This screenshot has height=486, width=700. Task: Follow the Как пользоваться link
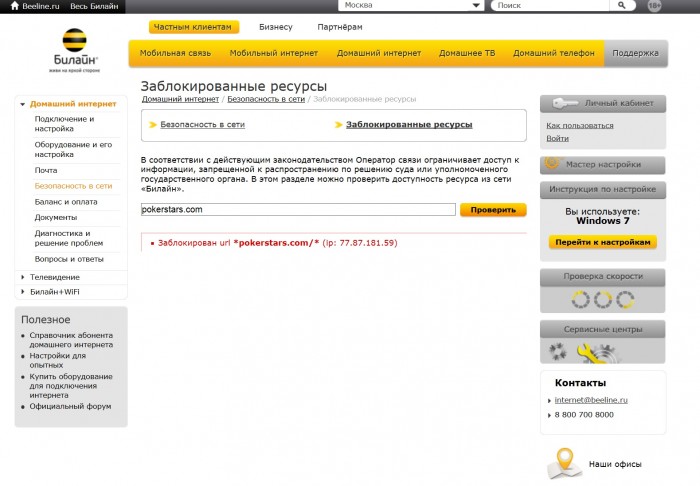[x=579, y=125]
